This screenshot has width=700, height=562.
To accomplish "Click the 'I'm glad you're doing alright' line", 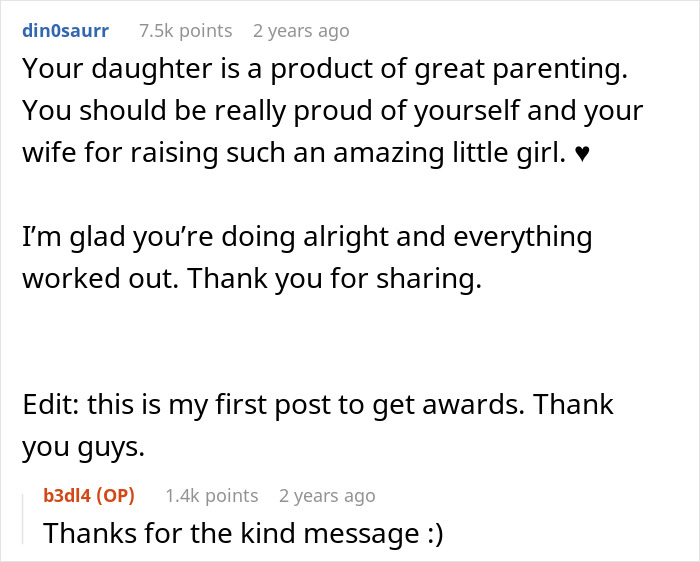I will pyautogui.click(x=307, y=237).
